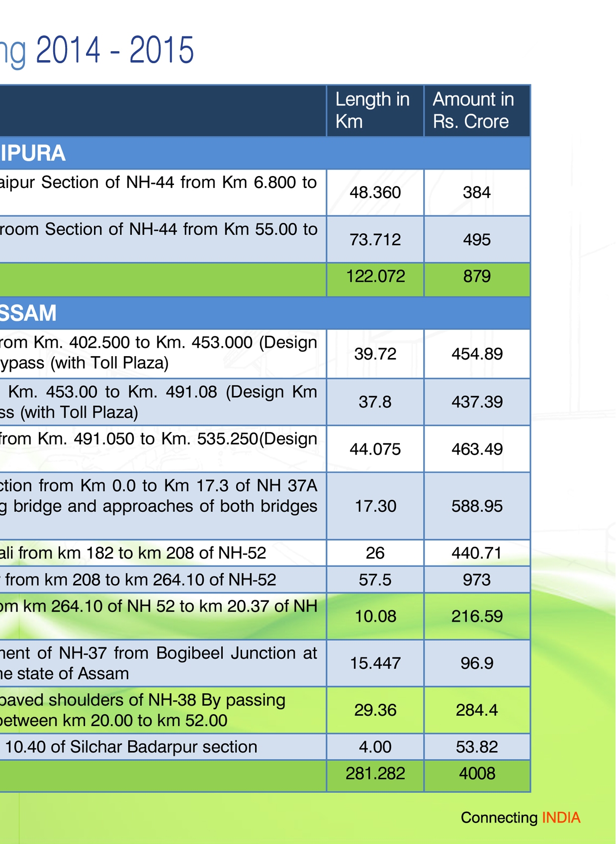The width and height of the screenshot is (616, 844).
Task: Select the length value 10.08
Action: coord(375,617)
